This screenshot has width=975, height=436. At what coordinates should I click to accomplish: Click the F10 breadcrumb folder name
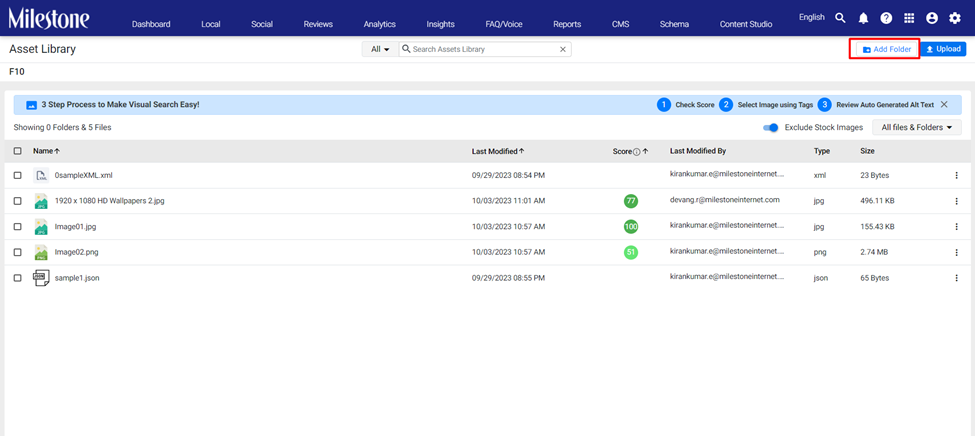click(x=17, y=72)
